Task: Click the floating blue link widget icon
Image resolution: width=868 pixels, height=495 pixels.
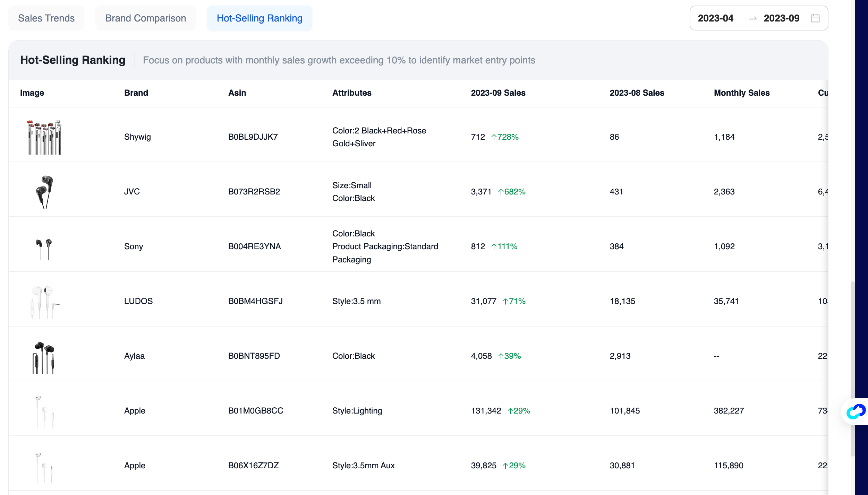Action: tap(856, 411)
